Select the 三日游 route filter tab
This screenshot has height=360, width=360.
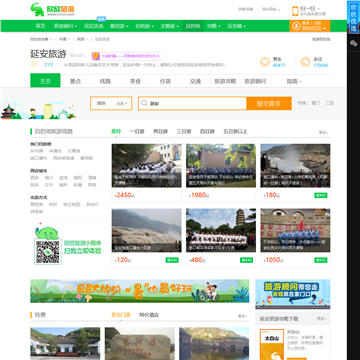coord(184,132)
